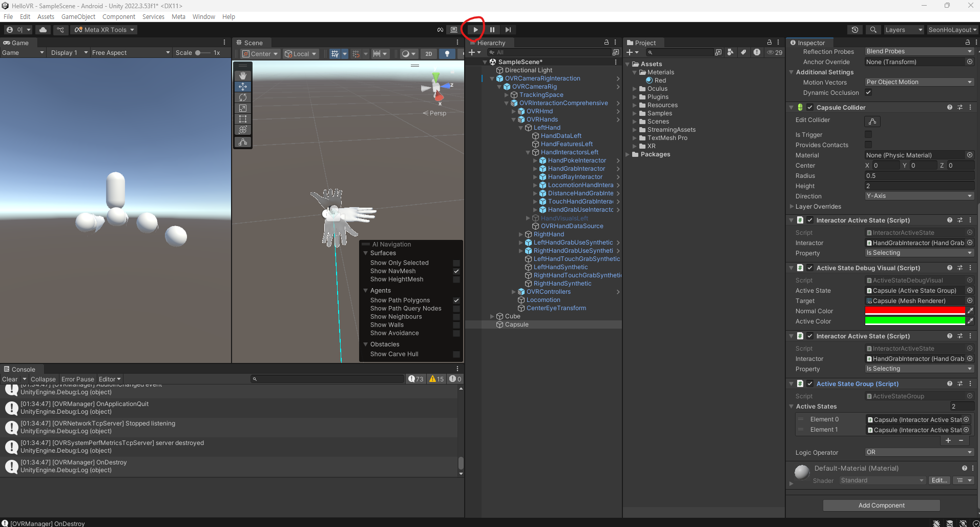
Task: Select the Rotate tool in Scene
Action: (x=243, y=97)
